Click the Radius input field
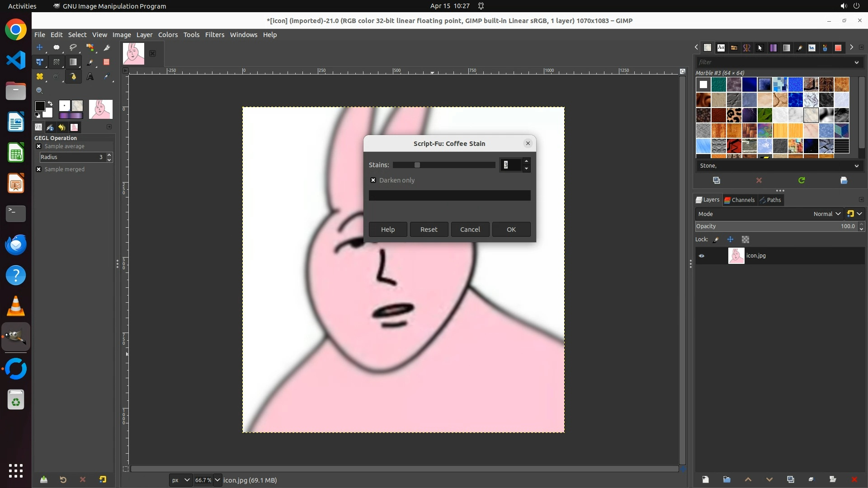The image size is (868, 488). click(x=71, y=157)
